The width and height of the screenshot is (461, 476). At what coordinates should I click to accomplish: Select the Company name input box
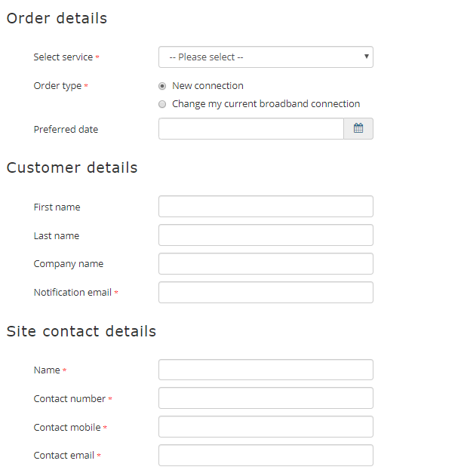click(x=266, y=263)
